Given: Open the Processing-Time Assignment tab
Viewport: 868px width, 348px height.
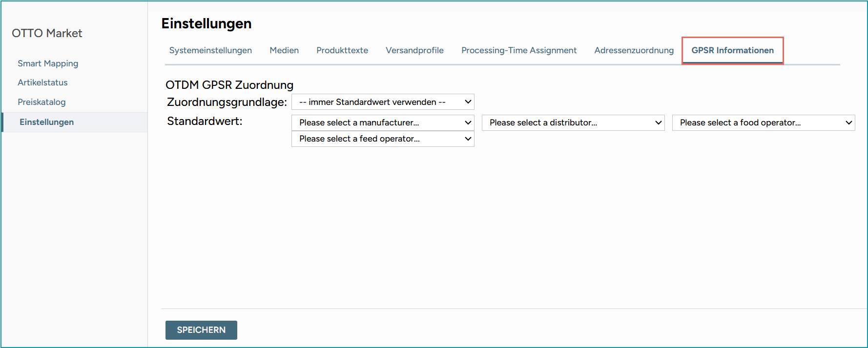Looking at the screenshot, I should [x=519, y=50].
